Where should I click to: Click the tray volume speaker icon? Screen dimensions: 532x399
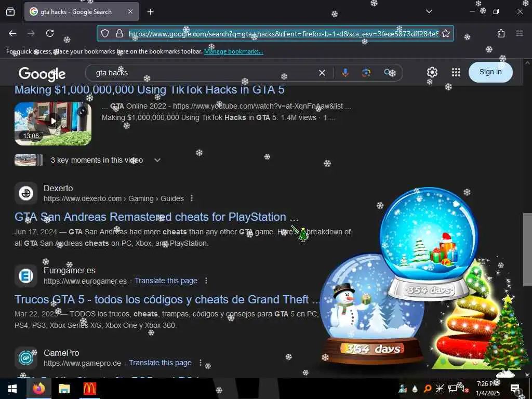(464, 389)
